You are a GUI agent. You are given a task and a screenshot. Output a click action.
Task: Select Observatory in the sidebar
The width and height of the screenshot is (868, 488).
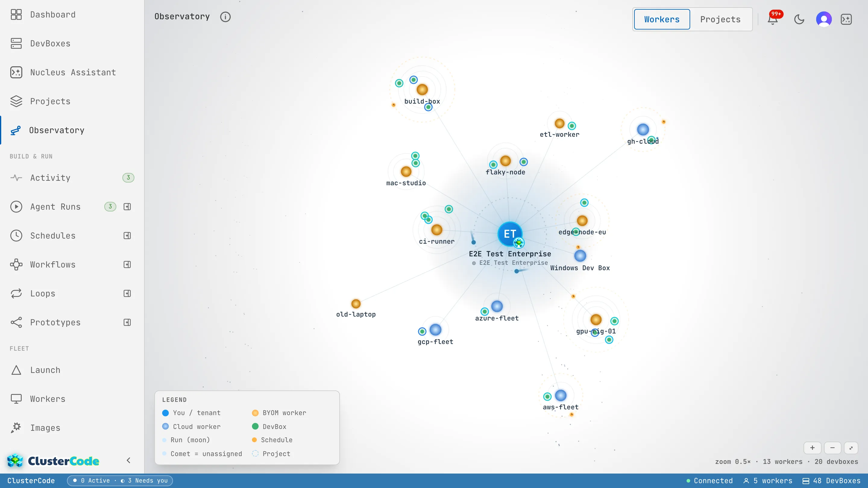[x=72, y=130]
